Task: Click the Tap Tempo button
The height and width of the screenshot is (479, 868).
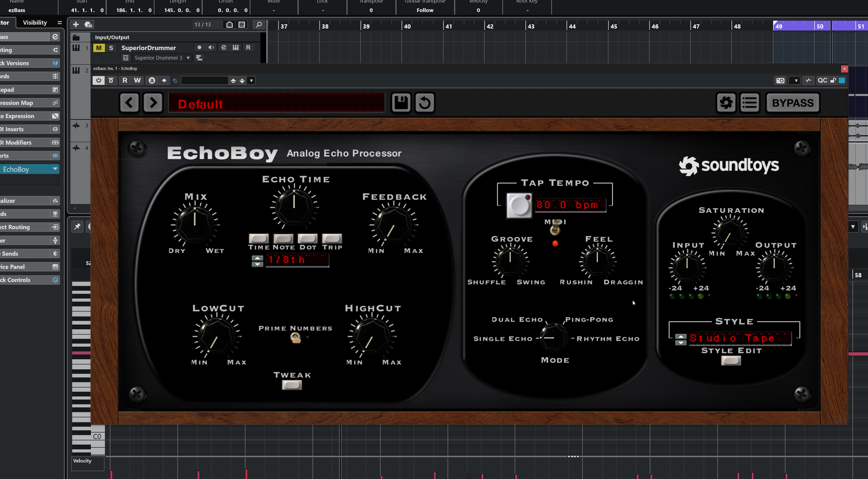Action: (519, 206)
